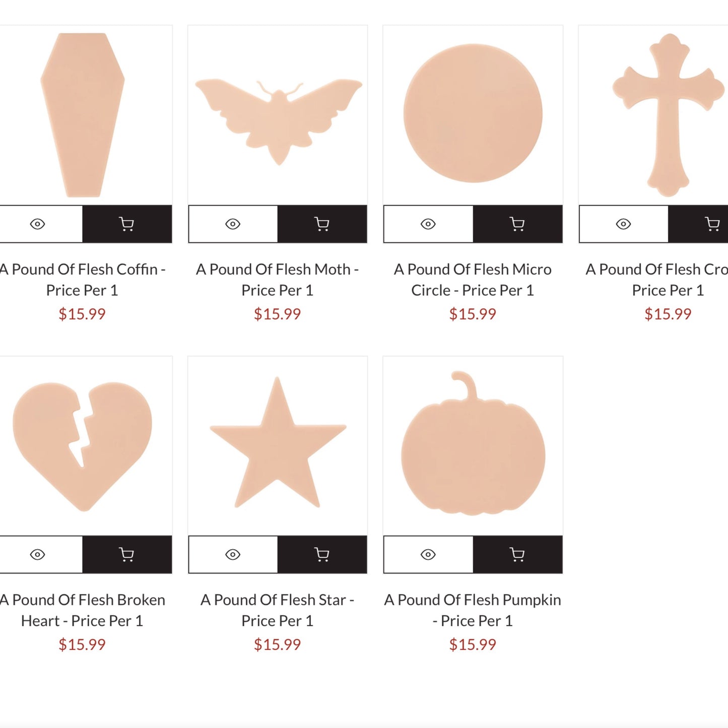Screen dimensions: 728x728
Task: Add the Pumpkin to cart
Action: pyautogui.click(x=517, y=554)
